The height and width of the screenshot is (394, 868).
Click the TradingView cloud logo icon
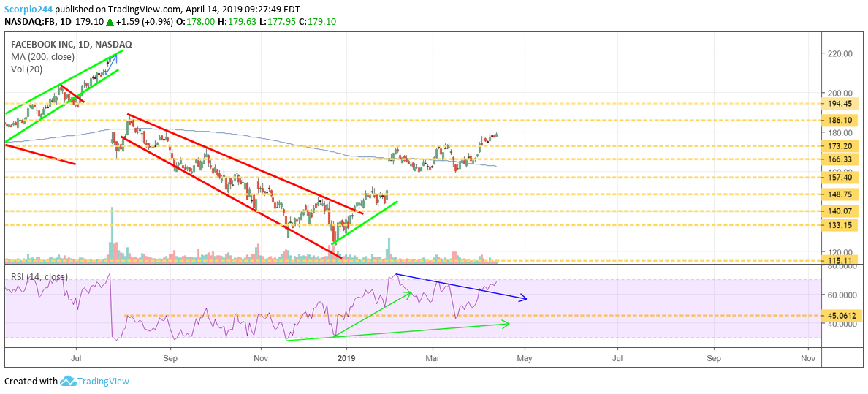(67, 382)
